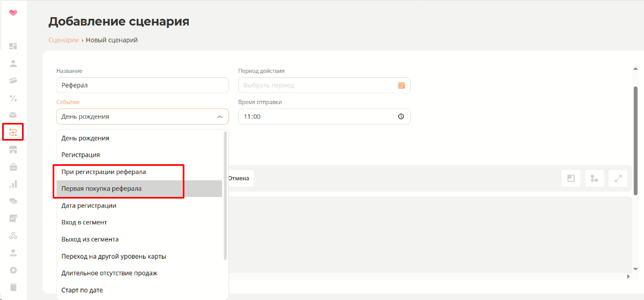
Task: Select Старт по дате option
Action: [x=140, y=290]
